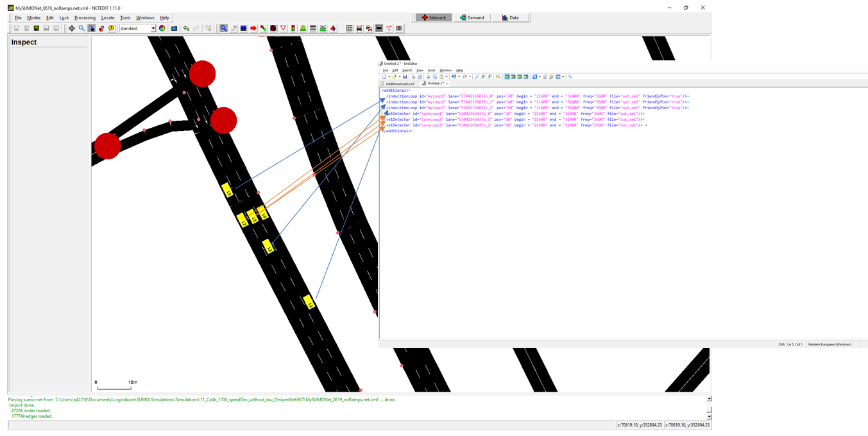Viewport: 868px width, 436px height.
Task: Select Delete mode eraser icon
Action: [x=234, y=28]
